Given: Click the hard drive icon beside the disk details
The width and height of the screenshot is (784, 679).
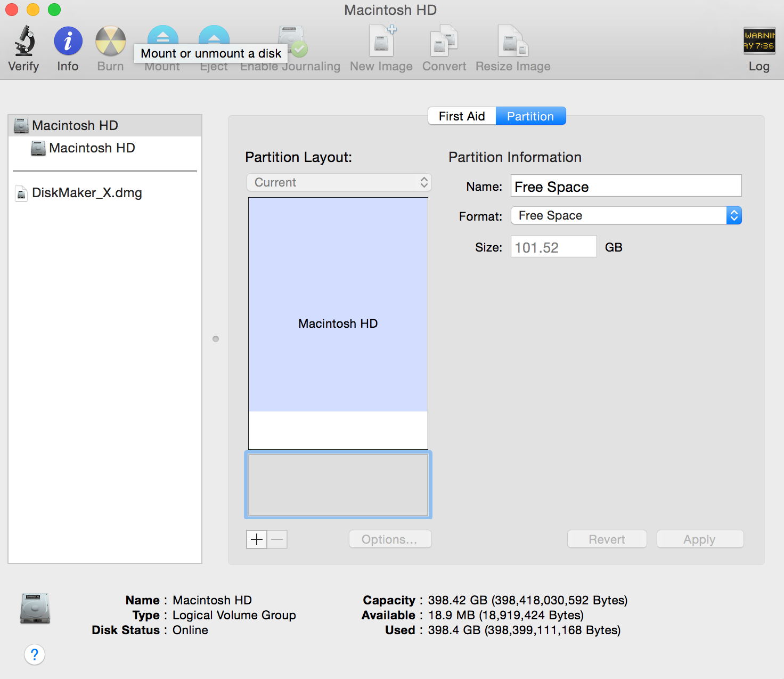Looking at the screenshot, I should [35, 608].
